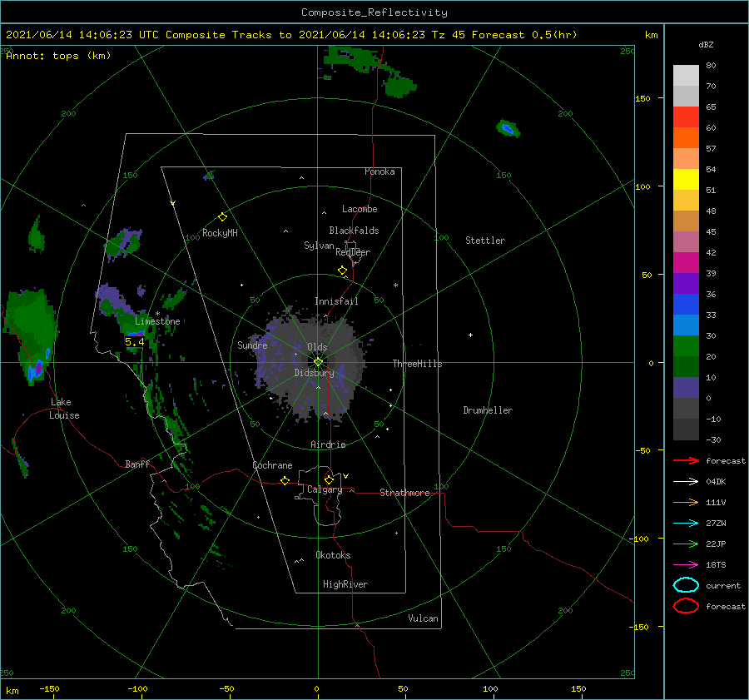The height and width of the screenshot is (700, 749).
Task: Click the Drumheller city label
Action: [x=488, y=410]
